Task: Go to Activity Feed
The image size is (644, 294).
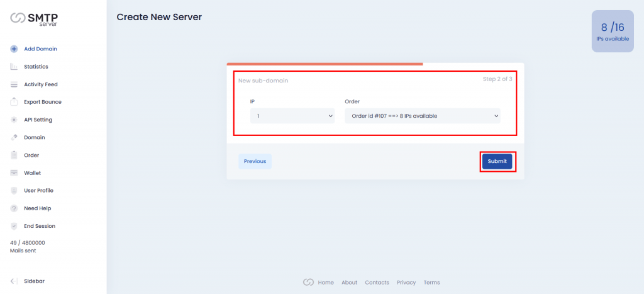Action: pyautogui.click(x=41, y=84)
